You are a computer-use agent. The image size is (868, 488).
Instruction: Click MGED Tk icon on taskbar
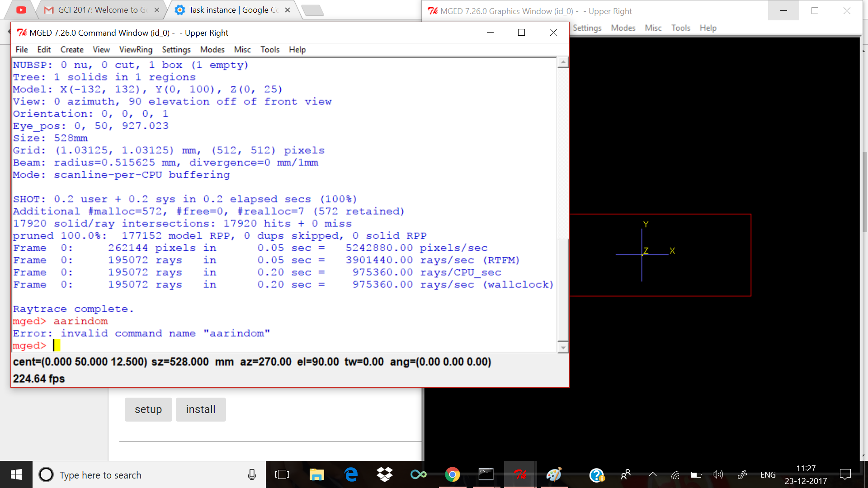[x=520, y=474]
